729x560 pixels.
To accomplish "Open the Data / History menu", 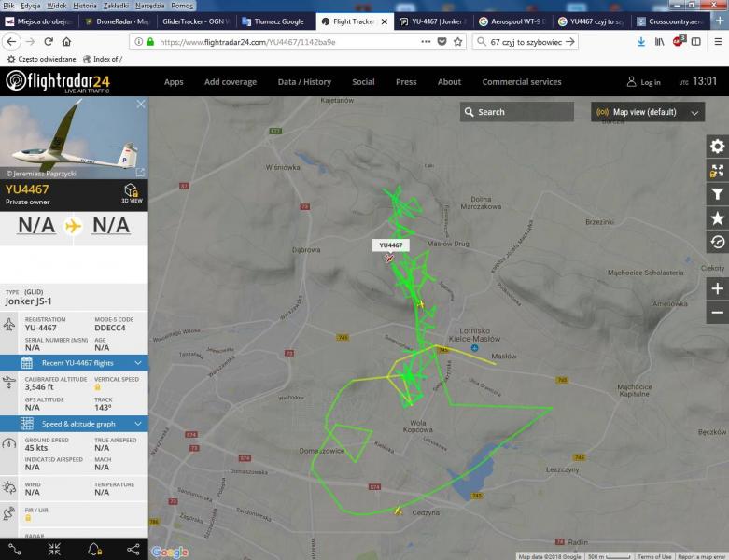I will [x=304, y=82].
